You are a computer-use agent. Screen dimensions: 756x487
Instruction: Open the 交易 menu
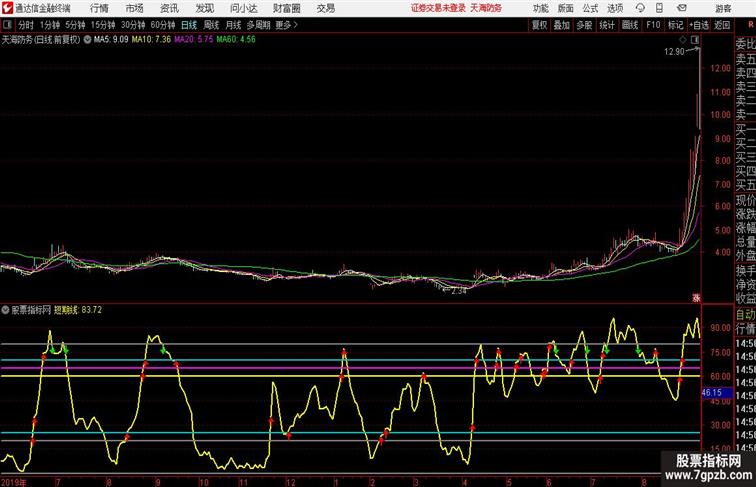[x=325, y=8]
